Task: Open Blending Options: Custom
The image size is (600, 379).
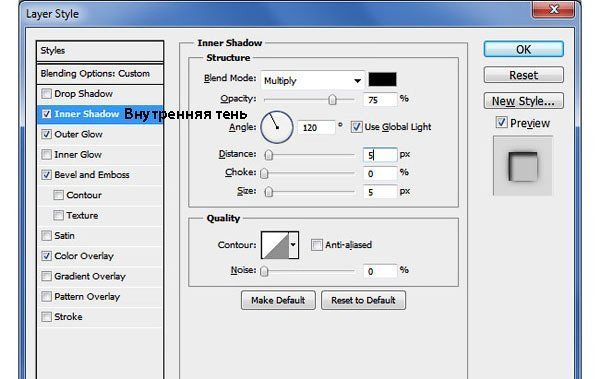Action: pyautogui.click(x=100, y=74)
